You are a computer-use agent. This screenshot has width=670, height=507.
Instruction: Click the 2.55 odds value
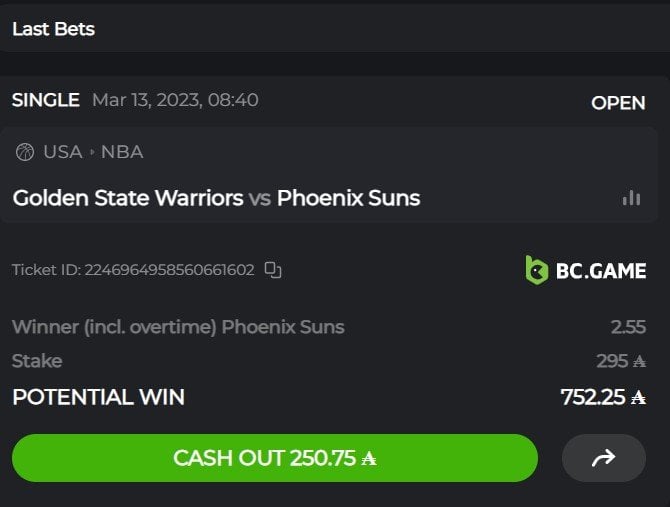click(x=628, y=327)
